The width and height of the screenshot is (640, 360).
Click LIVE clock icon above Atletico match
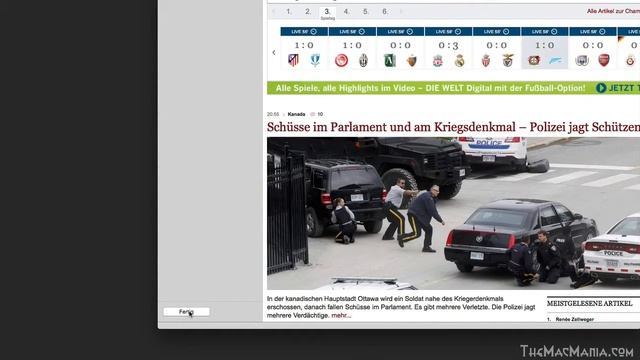[313, 31]
